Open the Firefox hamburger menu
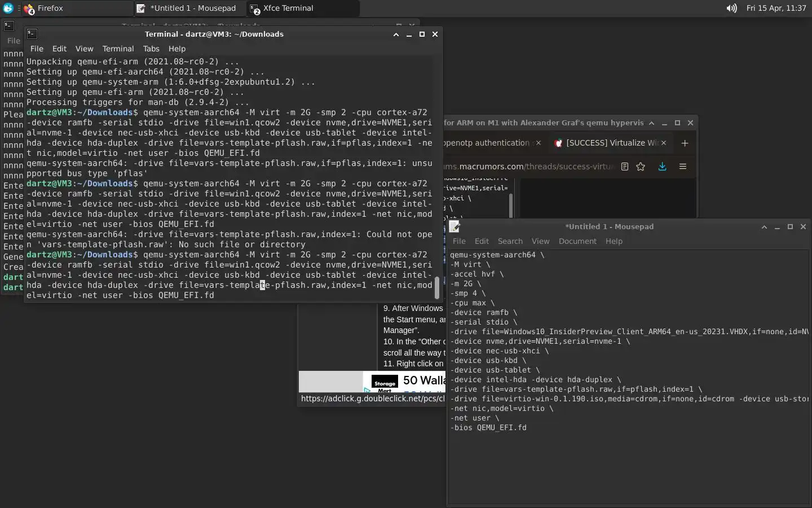Screen dimensions: 812x508 pos(683,167)
